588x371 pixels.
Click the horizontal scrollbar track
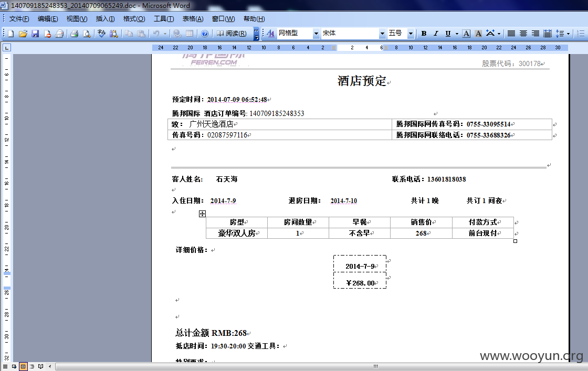[322, 366]
